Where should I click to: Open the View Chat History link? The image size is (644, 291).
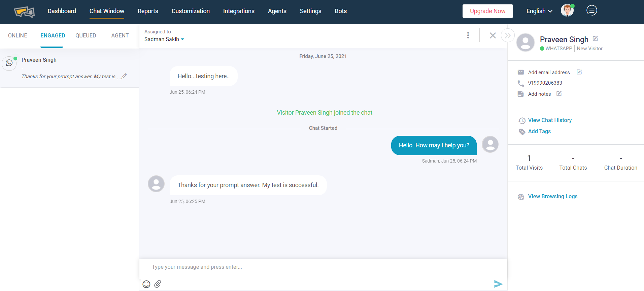pos(550,120)
